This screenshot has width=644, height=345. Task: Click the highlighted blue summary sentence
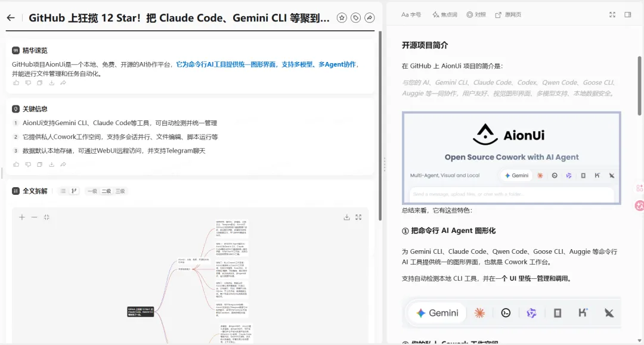[266, 64]
